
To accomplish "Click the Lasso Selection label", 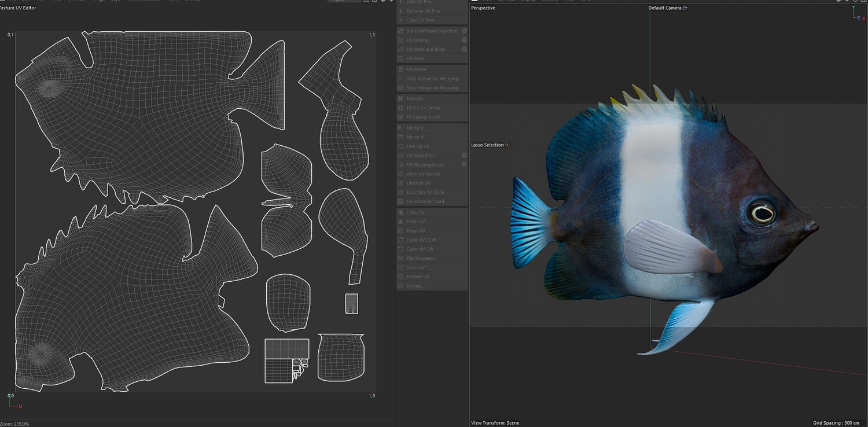I will tap(487, 145).
